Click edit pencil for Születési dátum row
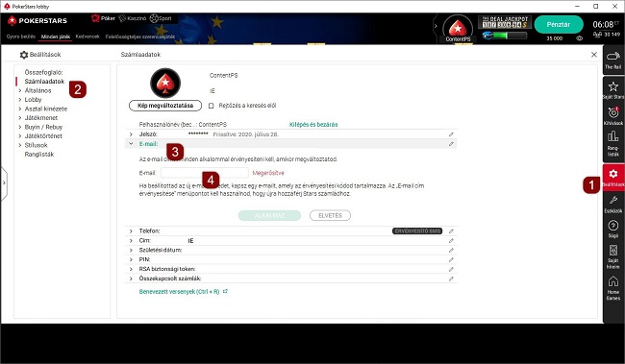The height and width of the screenshot is (364, 625). click(x=451, y=250)
